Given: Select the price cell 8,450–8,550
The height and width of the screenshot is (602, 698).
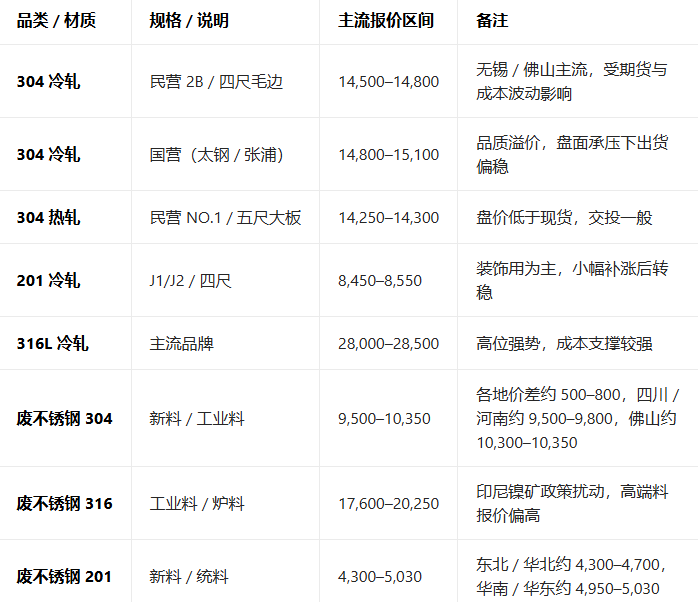Looking at the screenshot, I should 380,281.
